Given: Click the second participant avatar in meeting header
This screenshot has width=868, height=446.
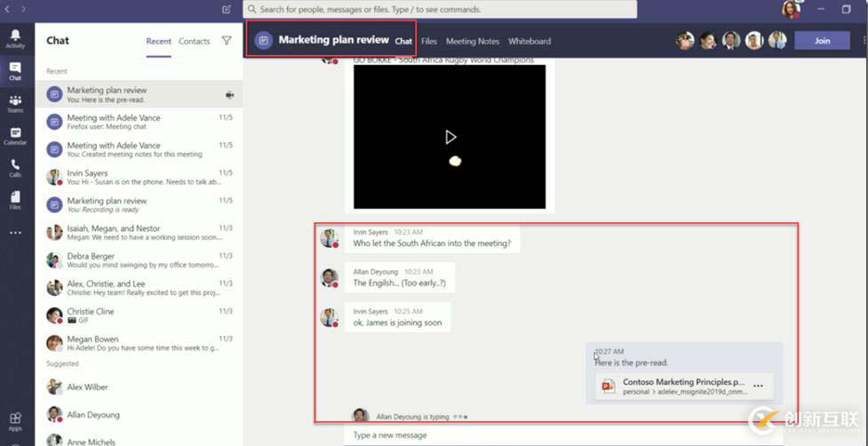Looking at the screenshot, I should point(708,40).
